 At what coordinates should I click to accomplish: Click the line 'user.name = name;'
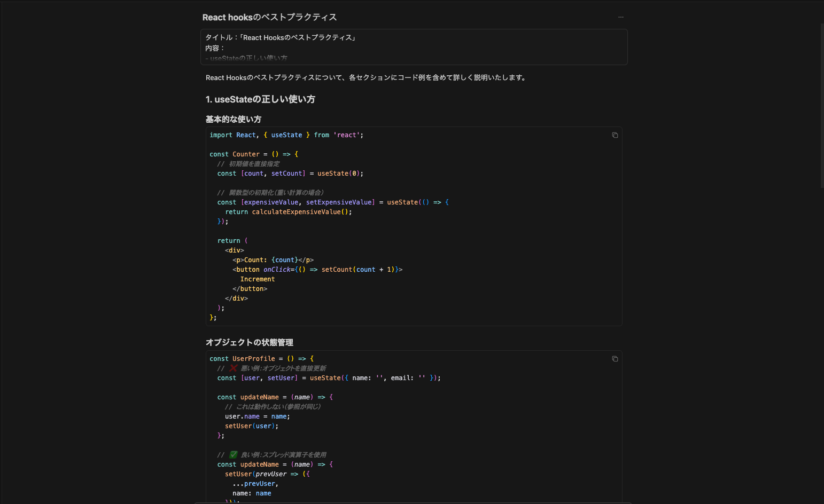[x=258, y=416]
